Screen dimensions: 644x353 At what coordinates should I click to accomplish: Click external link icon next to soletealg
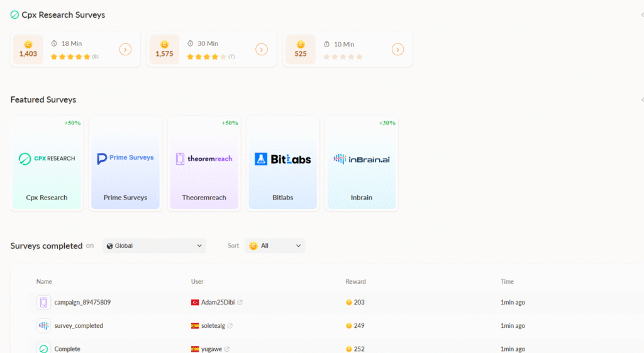(230, 325)
